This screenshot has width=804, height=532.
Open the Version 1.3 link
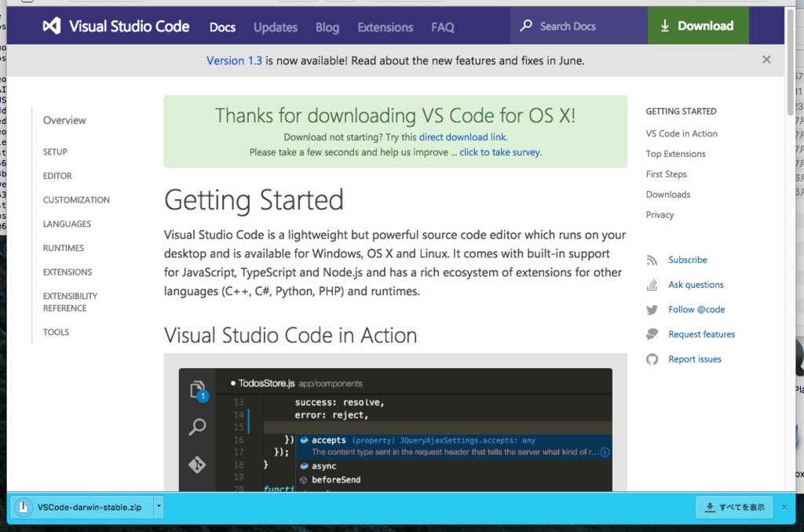pos(234,60)
